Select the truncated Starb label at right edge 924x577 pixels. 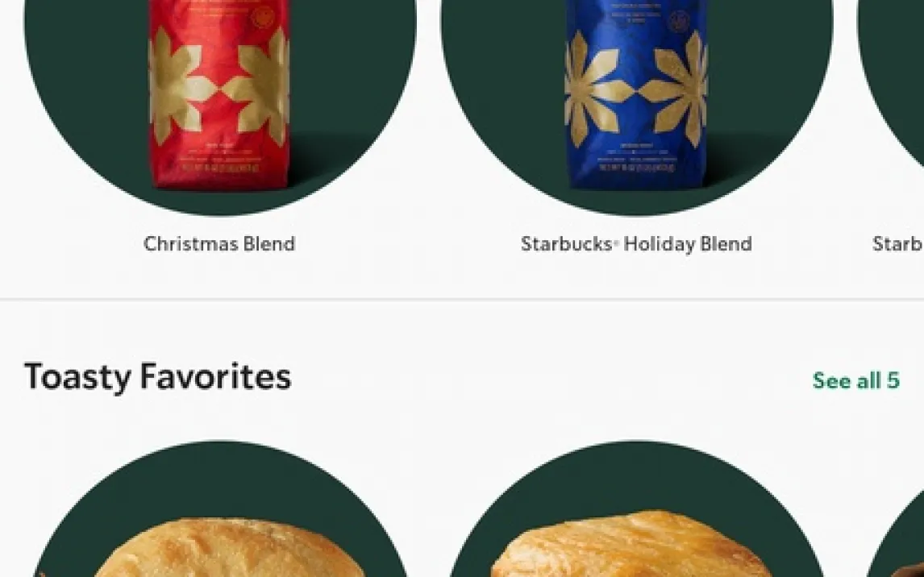898,243
